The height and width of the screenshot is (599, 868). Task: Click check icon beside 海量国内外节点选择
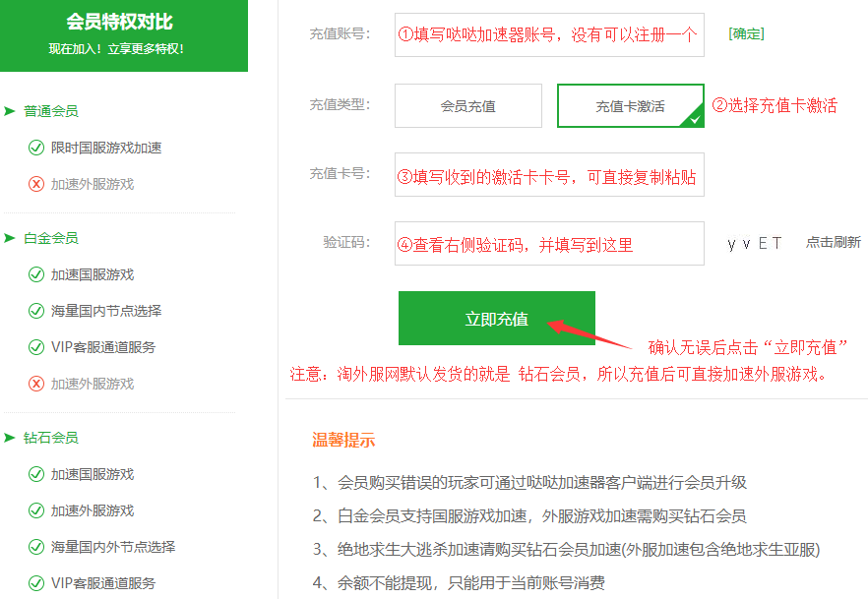click(36, 547)
